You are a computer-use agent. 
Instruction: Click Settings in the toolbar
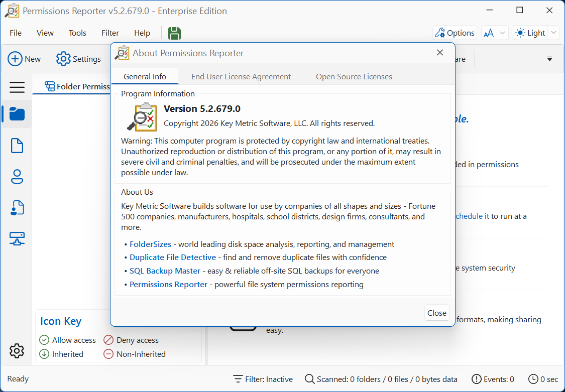pyautogui.click(x=78, y=59)
